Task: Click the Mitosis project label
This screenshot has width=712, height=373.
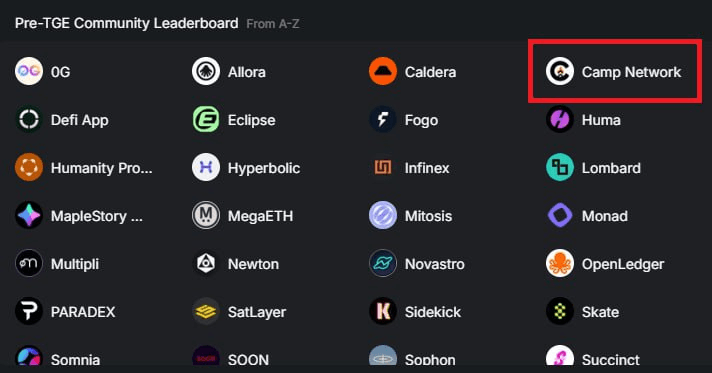Action: (x=428, y=216)
